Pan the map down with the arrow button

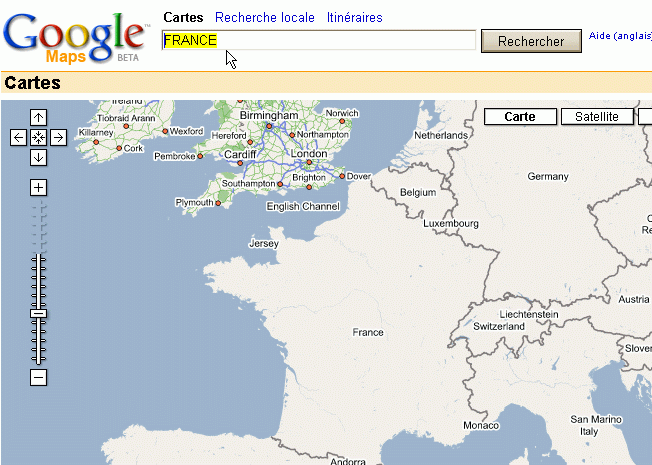click(x=38, y=158)
